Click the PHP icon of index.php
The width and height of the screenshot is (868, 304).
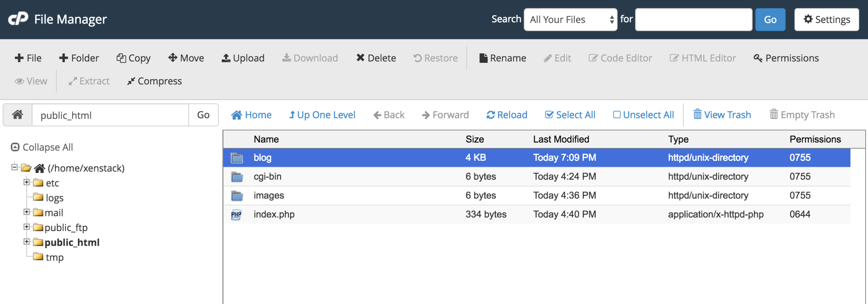click(x=236, y=214)
